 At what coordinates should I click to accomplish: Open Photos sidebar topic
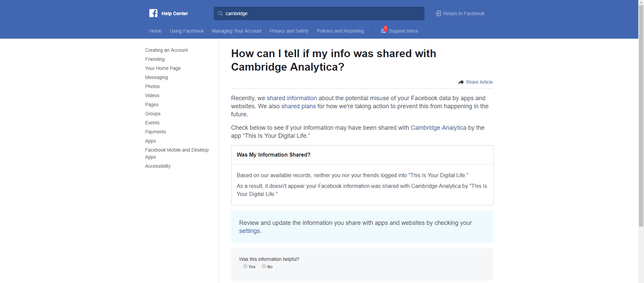pos(152,86)
